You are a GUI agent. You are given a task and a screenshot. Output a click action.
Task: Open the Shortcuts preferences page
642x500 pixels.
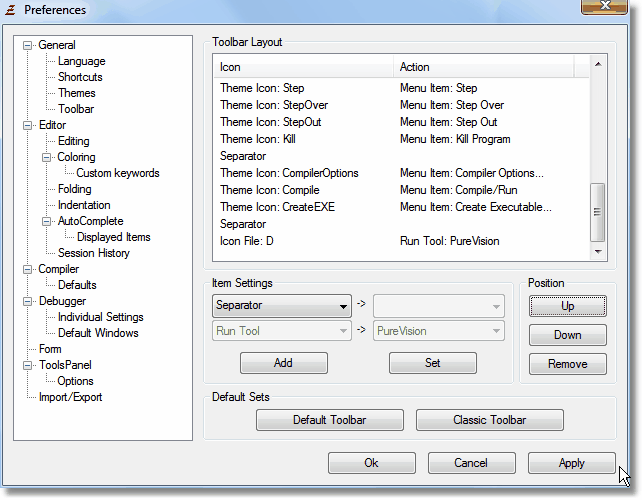click(80, 77)
